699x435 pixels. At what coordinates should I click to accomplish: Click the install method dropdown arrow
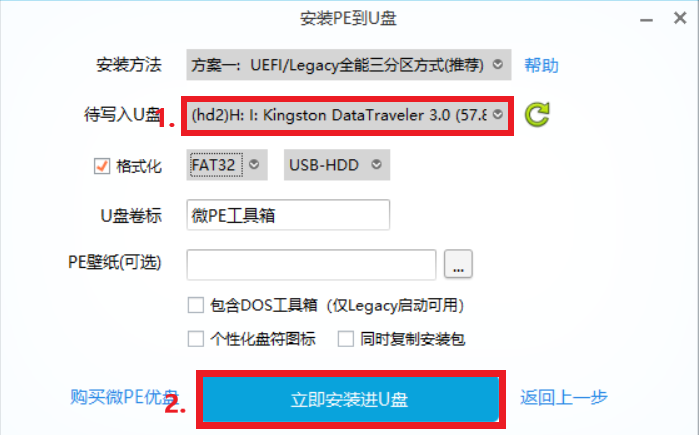point(498,65)
